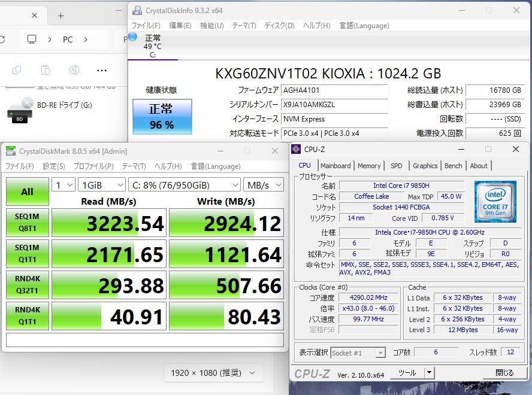532x395 pixels.
Task: Expand the chevron after PC in address bar
Action: click(86, 39)
